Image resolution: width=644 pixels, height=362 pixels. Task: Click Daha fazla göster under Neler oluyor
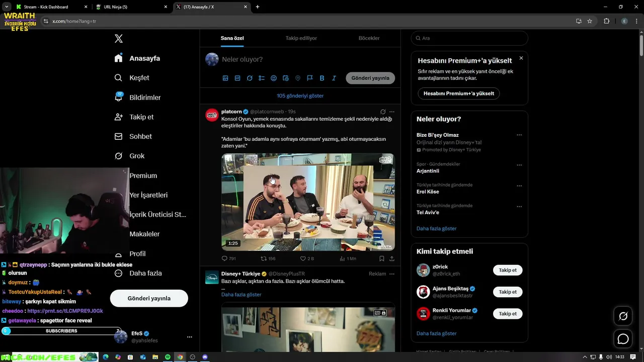(x=436, y=228)
